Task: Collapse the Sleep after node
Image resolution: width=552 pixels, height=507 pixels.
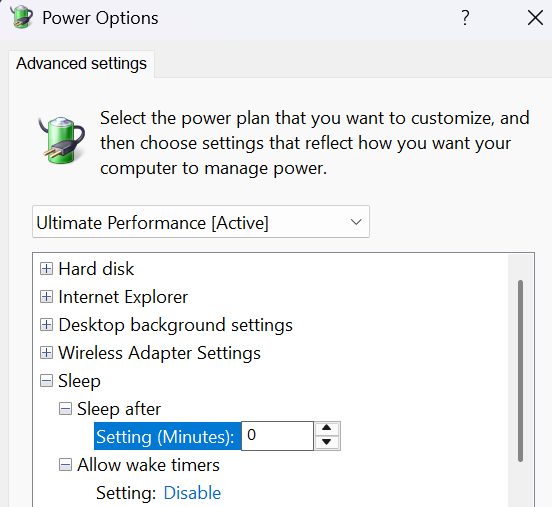Action: point(65,409)
